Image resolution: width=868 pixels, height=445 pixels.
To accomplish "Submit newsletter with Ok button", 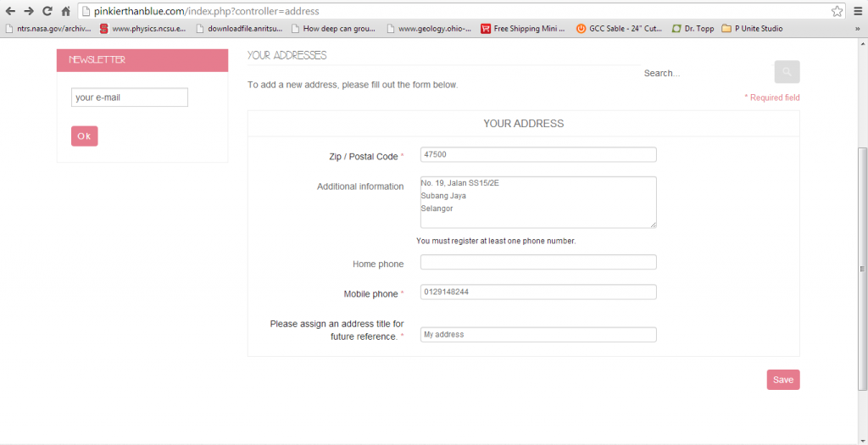I will click(84, 136).
